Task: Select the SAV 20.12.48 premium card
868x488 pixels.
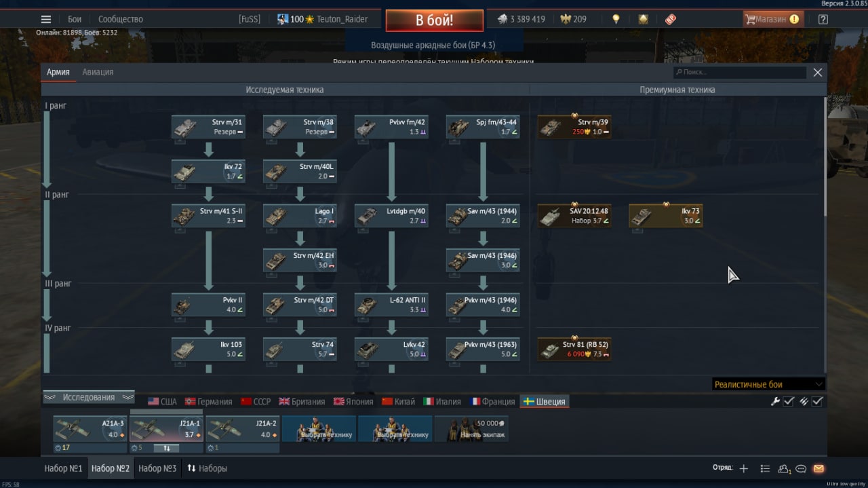Action: pyautogui.click(x=574, y=216)
